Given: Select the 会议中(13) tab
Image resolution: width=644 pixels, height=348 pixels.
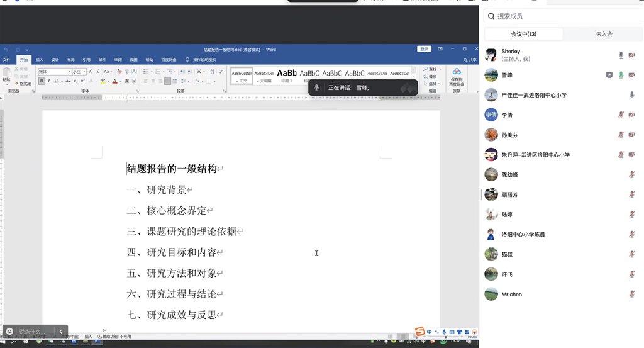Looking at the screenshot, I should pyautogui.click(x=524, y=34).
